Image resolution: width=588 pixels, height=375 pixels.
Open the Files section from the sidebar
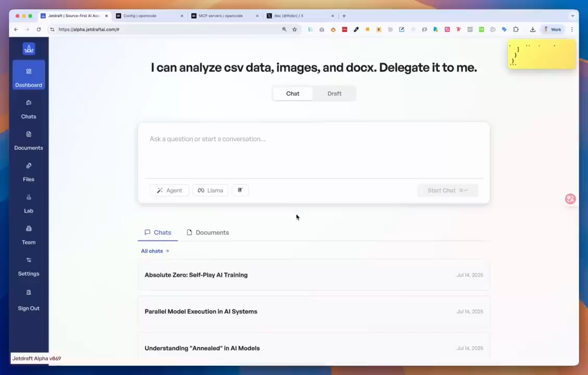point(29,172)
